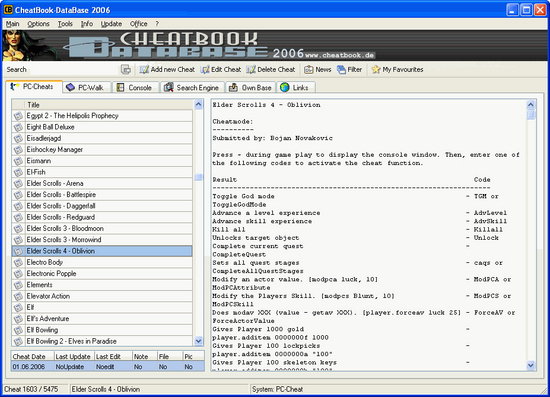Click the icon next to Egypt 2 - The Heliopolis Prophecy
The image size is (550, 397).
coord(18,116)
